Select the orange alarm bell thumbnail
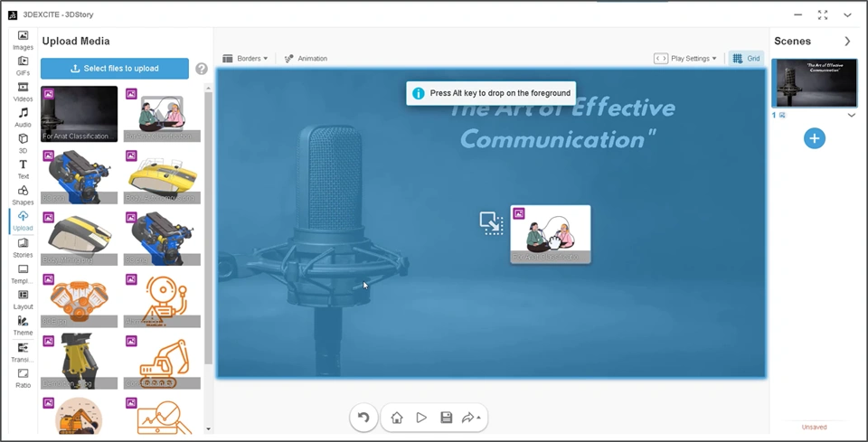The width and height of the screenshot is (868, 442). pos(162,300)
